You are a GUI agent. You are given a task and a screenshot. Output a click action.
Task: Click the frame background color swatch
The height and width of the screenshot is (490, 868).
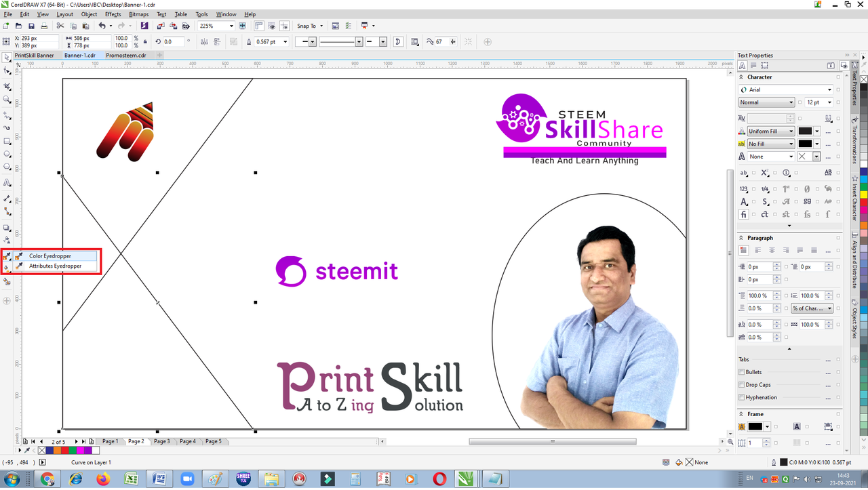[755, 427]
